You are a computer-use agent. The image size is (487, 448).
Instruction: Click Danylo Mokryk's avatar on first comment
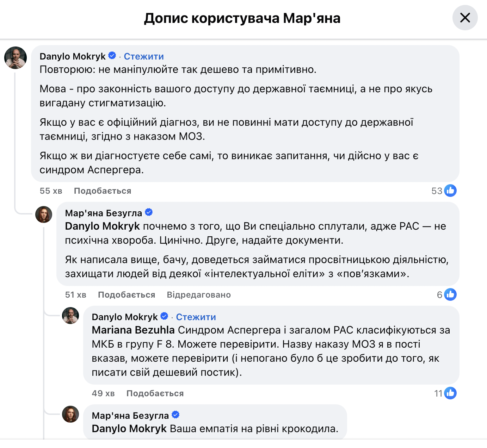pyautogui.click(x=16, y=58)
